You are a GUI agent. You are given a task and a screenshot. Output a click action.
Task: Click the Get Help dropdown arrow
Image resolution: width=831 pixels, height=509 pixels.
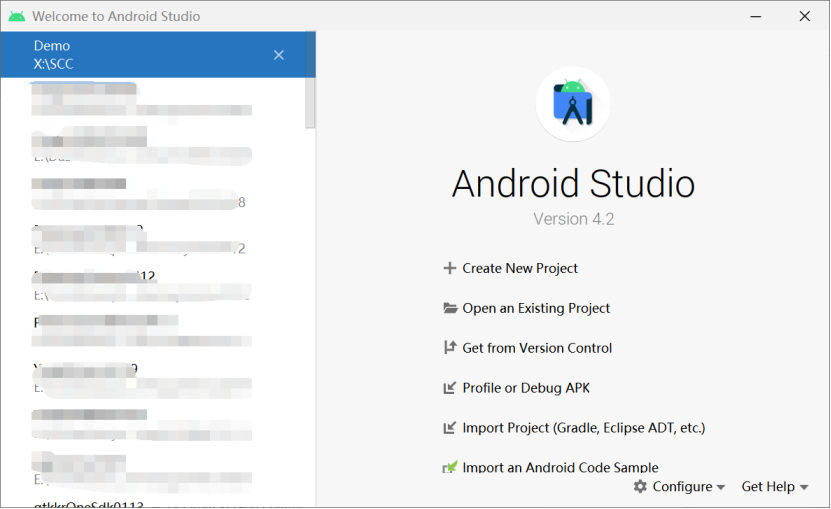804,487
